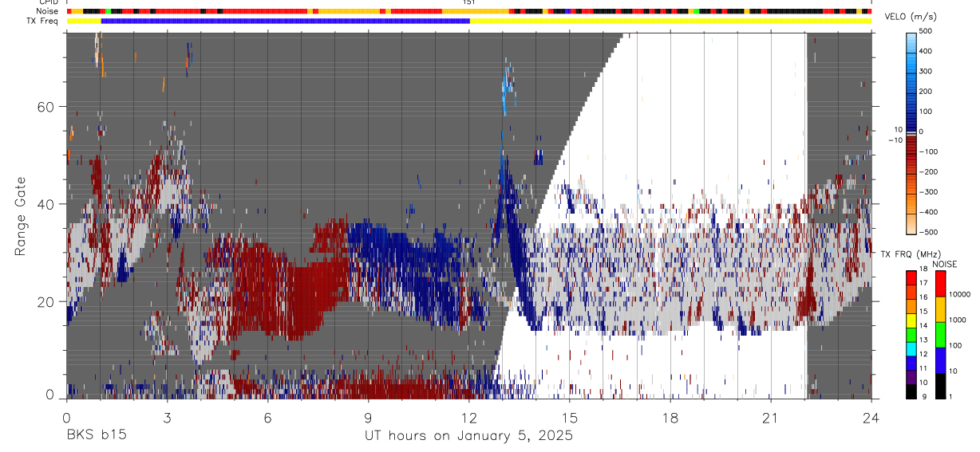Click the NOISE scale label '1'
Viewport: 980px width, 452px height.
(x=952, y=397)
